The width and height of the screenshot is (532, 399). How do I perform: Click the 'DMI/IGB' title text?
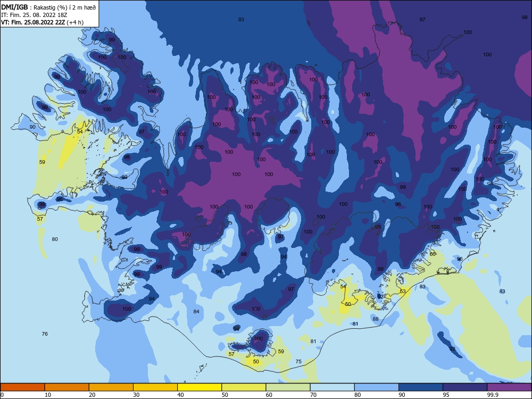[x=14, y=7]
